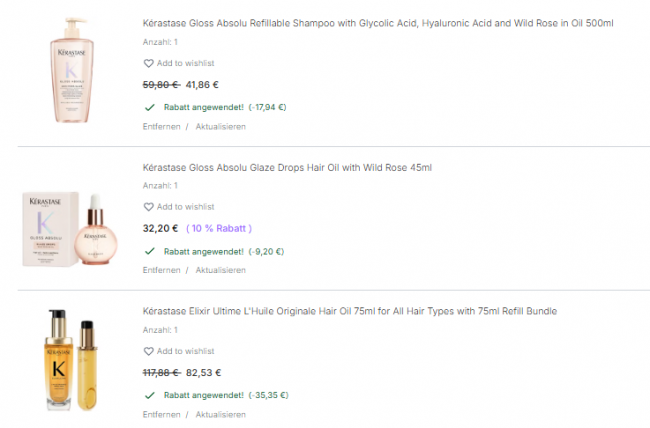
Task: Click Aktualisieren for the Elixir Ultime bundle
Action: point(220,414)
